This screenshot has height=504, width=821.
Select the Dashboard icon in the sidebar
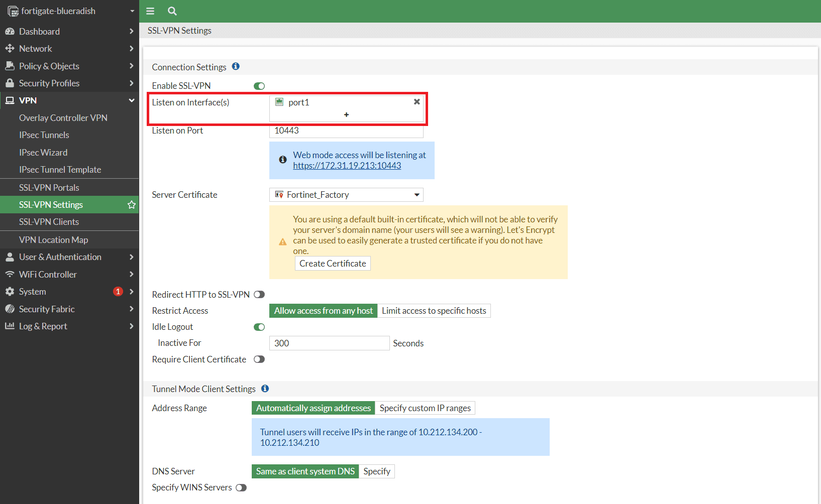pos(10,31)
